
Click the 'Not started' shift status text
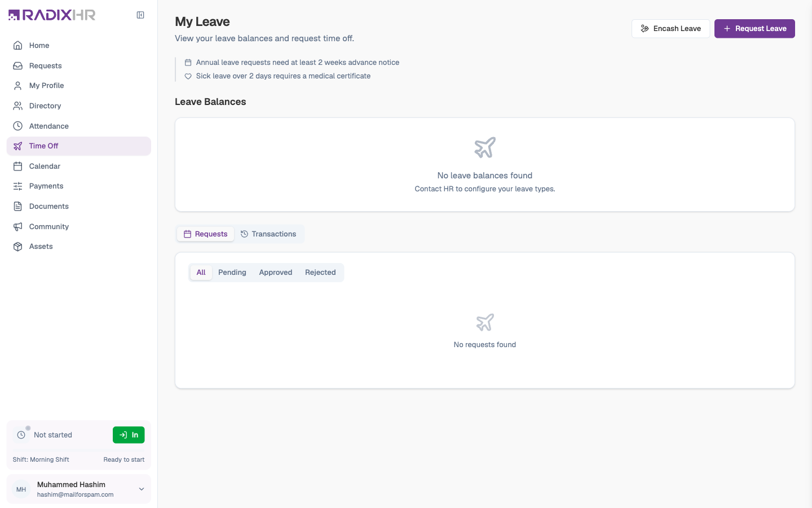point(53,435)
